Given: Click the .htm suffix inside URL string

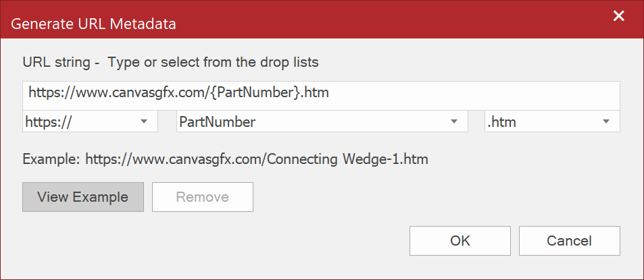Looking at the screenshot, I should 316,92.
